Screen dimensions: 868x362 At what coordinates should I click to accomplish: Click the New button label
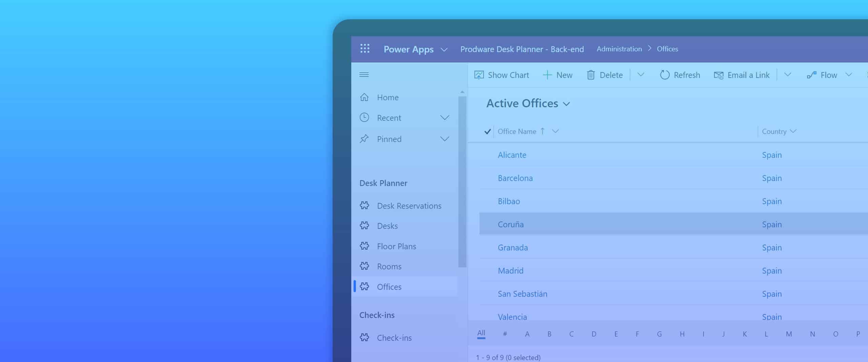point(564,75)
